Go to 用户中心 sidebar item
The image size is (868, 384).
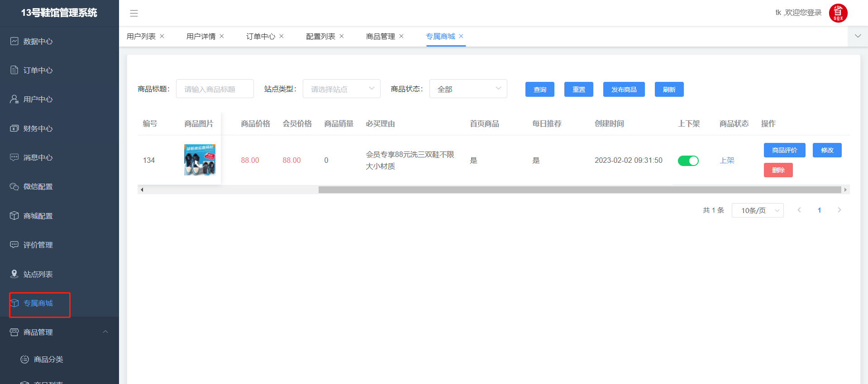coord(38,99)
